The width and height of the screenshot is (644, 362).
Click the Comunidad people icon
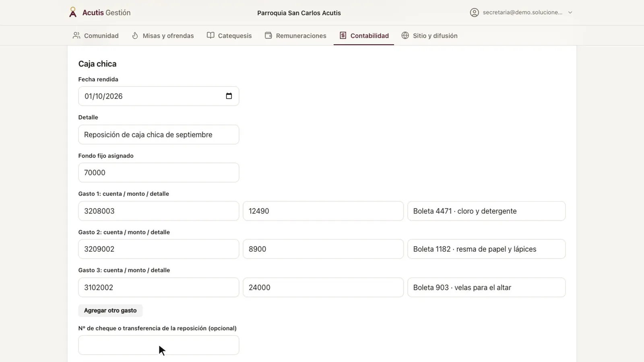pyautogui.click(x=76, y=35)
